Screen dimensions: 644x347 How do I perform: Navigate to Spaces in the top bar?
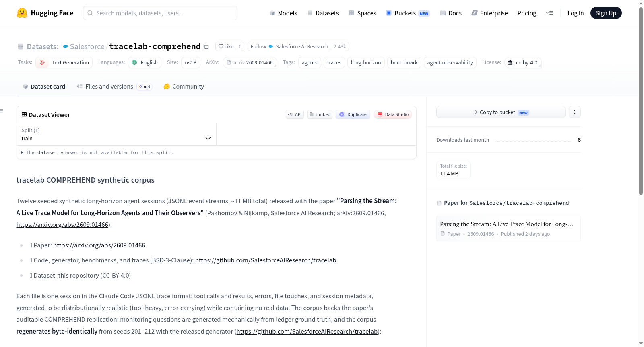362,13
